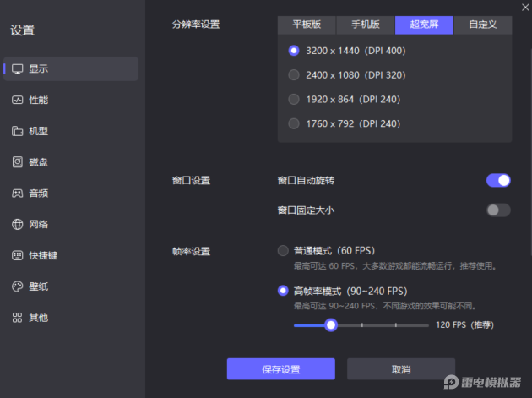
Task: Switch to 手机版 tab
Action: pos(366,25)
